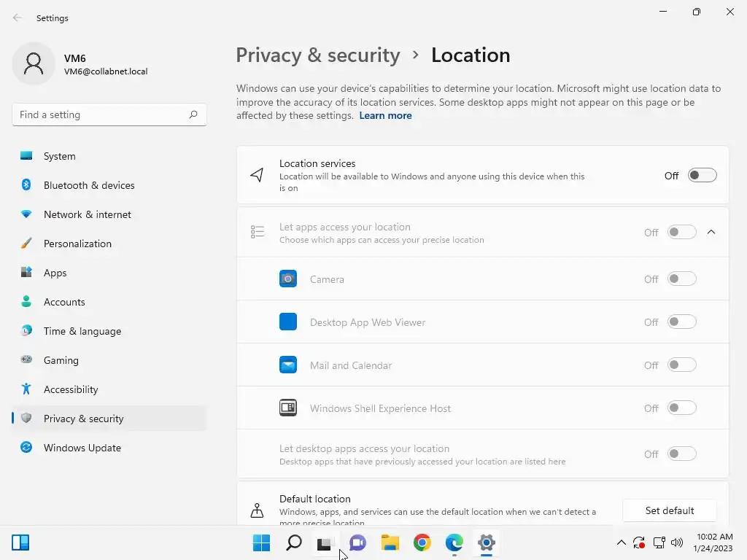Open the Windows Update settings page
Viewport: 747px width, 560px height.
click(82, 448)
